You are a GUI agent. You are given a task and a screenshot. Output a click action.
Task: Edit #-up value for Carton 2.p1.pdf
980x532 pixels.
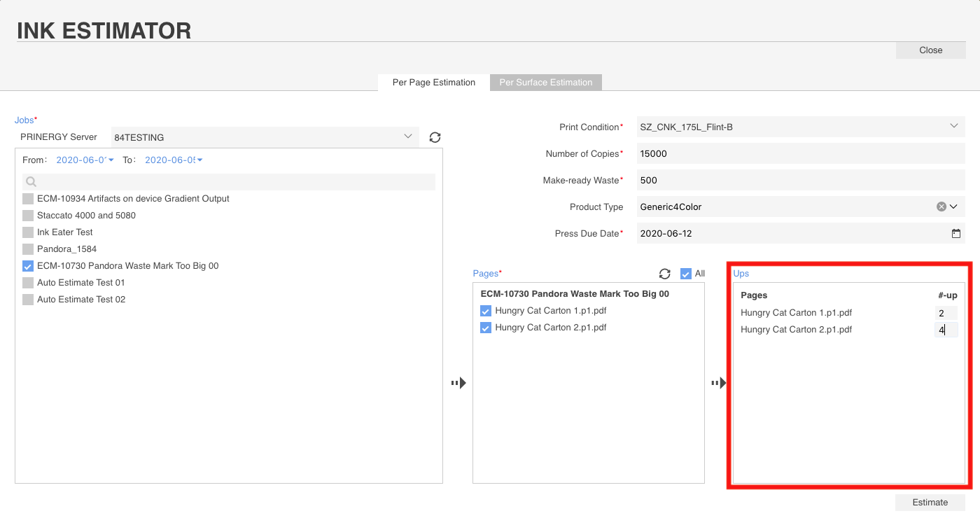click(x=946, y=330)
